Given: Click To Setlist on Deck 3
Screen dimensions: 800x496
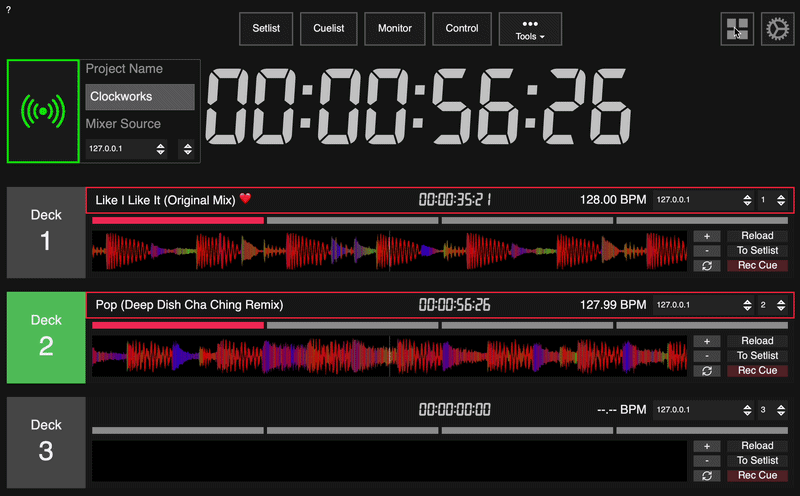Looking at the screenshot, I should [757, 461].
